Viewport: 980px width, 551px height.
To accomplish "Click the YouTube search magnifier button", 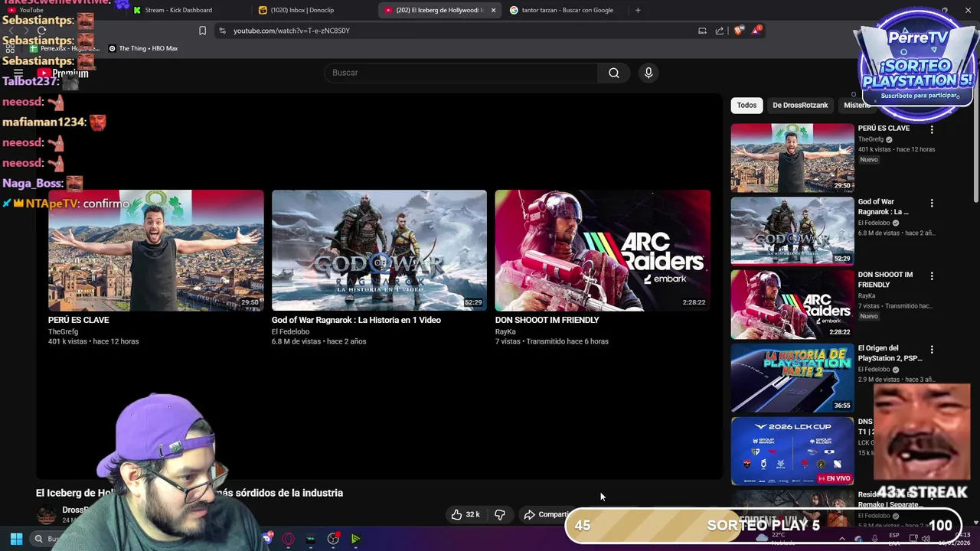I will [x=614, y=73].
